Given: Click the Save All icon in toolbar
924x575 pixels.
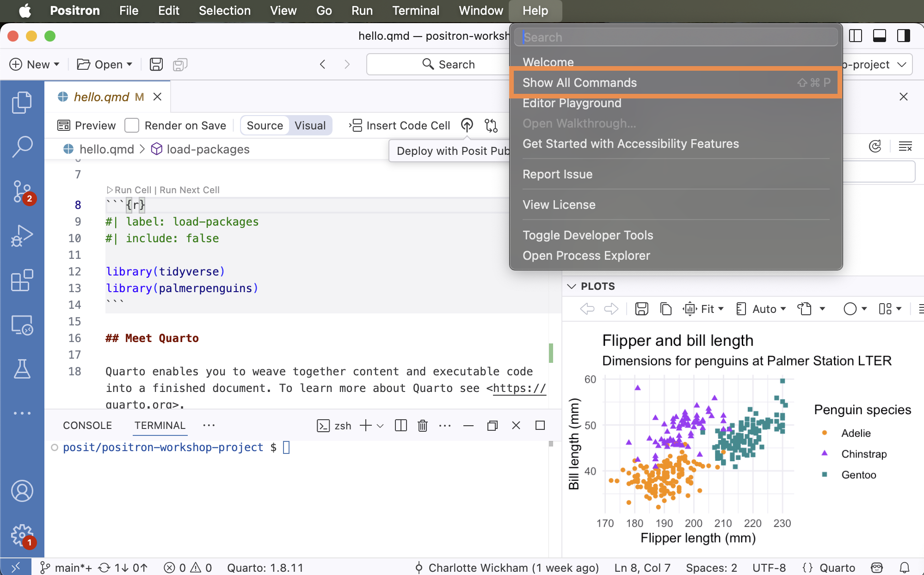Looking at the screenshot, I should point(180,64).
